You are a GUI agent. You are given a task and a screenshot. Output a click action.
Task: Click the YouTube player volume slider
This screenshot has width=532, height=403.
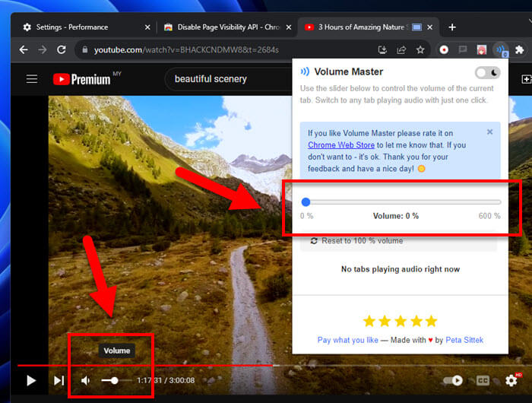pos(116,381)
